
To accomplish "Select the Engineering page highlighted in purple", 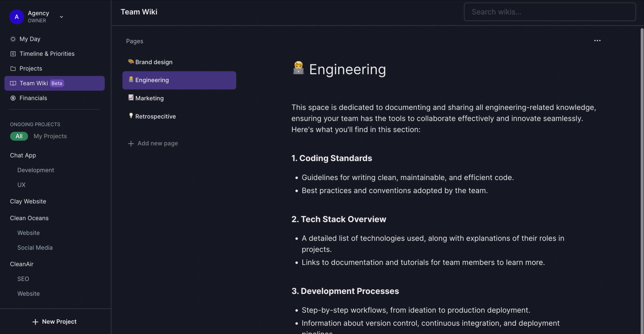I will (x=179, y=80).
